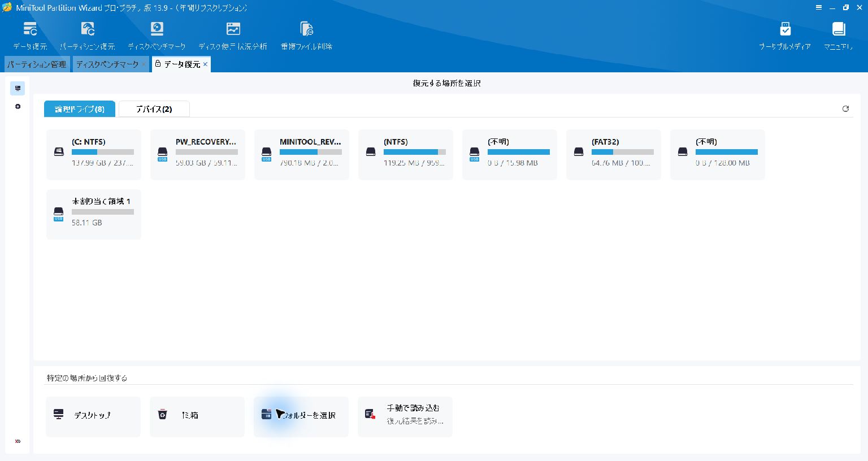
Task: Refresh the drive list
Action: [845, 108]
